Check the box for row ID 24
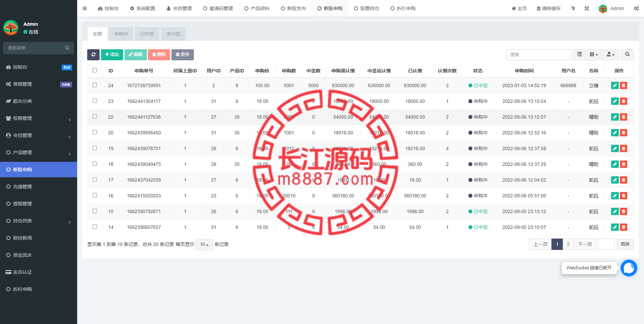Viewport: 644px width, 324px height. [95, 85]
